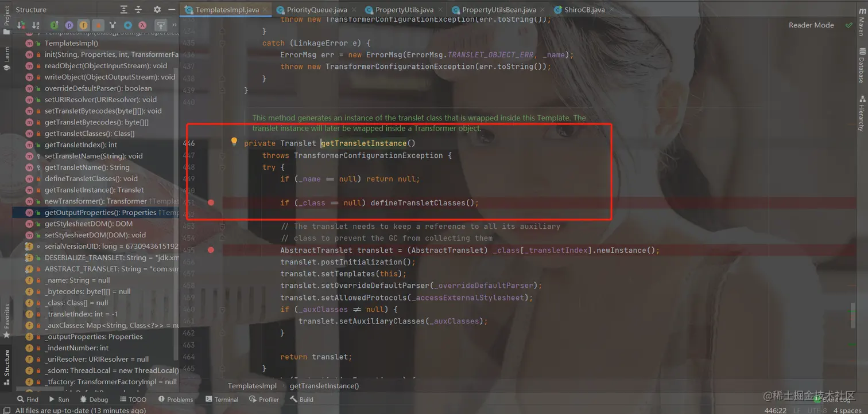868x414 pixels.
Task: Open the Run tool window
Action: 59,400
